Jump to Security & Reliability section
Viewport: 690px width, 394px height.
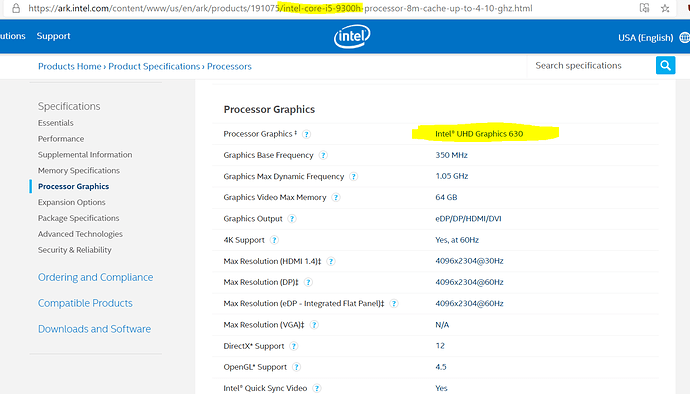74,250
